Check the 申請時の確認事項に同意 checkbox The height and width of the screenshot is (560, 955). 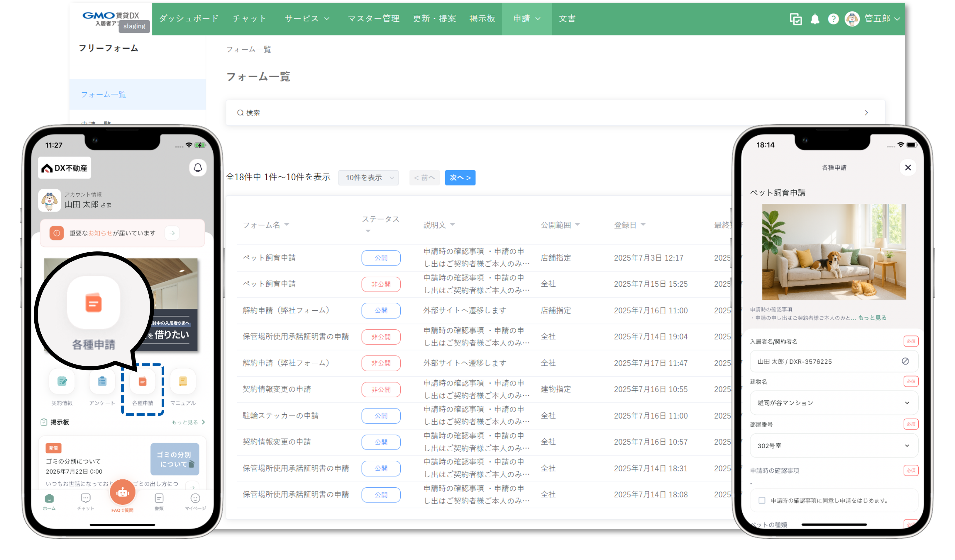pyautogui.click(x=762, y=500)
